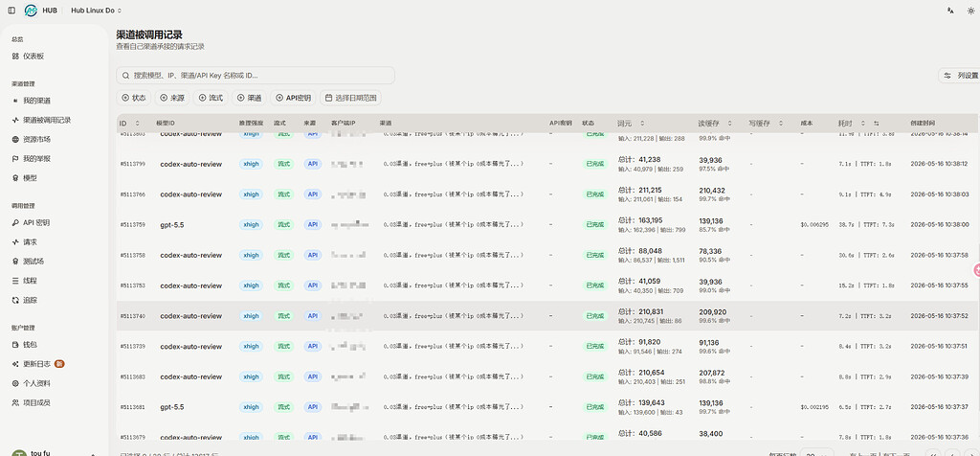Click 已完成 status in row #5113739

[593, 347]
